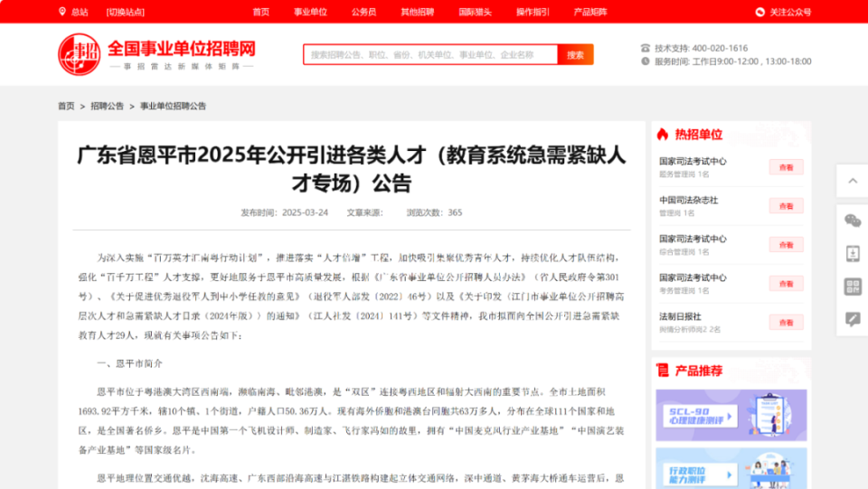The image size is (868, 489).
Task: Click the 切换站点 switch-site link
Action: [125, 12]
